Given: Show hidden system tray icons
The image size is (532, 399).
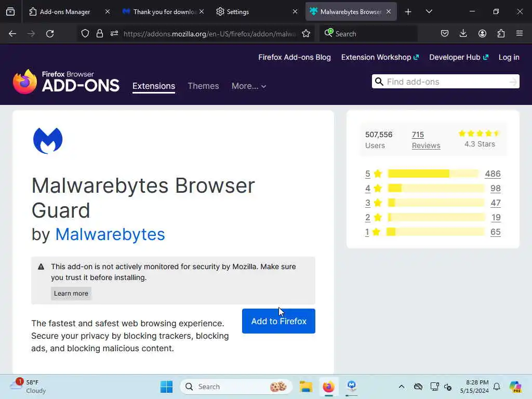Looking at the screenshot, I should 402,387.
